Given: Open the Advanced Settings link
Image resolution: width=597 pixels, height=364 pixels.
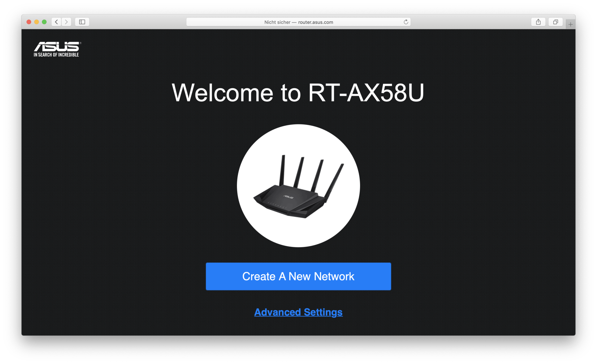Looking at the screenshot, I should (298, 312).
